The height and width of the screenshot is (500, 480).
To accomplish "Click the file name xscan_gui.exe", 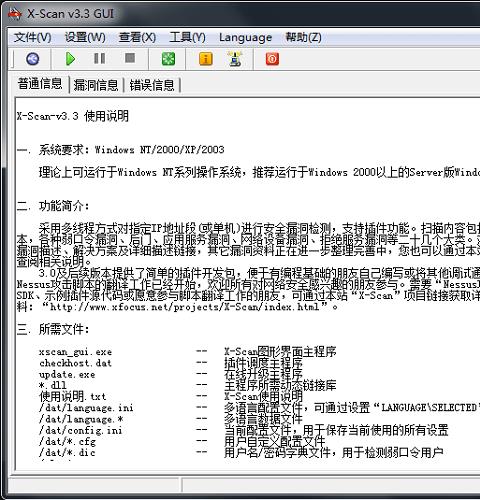I will (75, 352).
